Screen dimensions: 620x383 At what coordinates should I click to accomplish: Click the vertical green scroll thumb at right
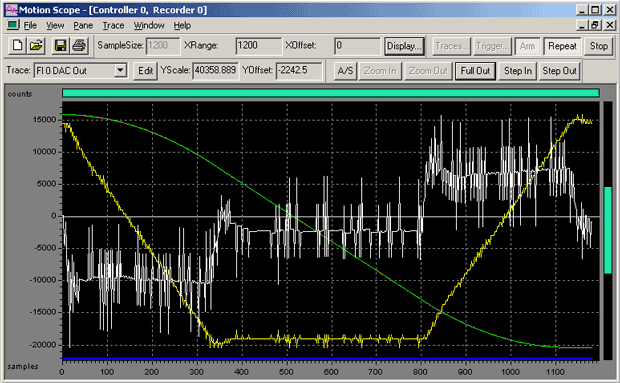(x=608, y=230)
